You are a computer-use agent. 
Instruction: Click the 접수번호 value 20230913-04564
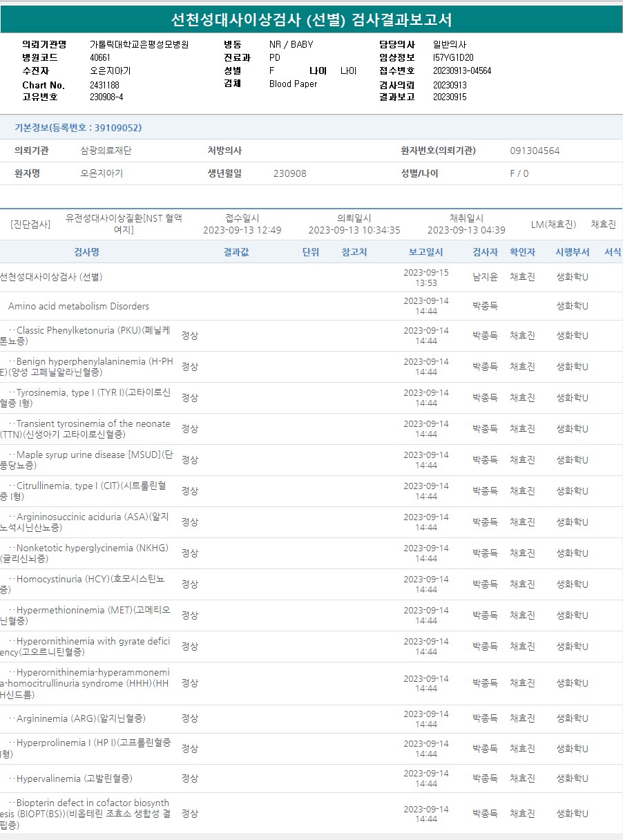462,70
